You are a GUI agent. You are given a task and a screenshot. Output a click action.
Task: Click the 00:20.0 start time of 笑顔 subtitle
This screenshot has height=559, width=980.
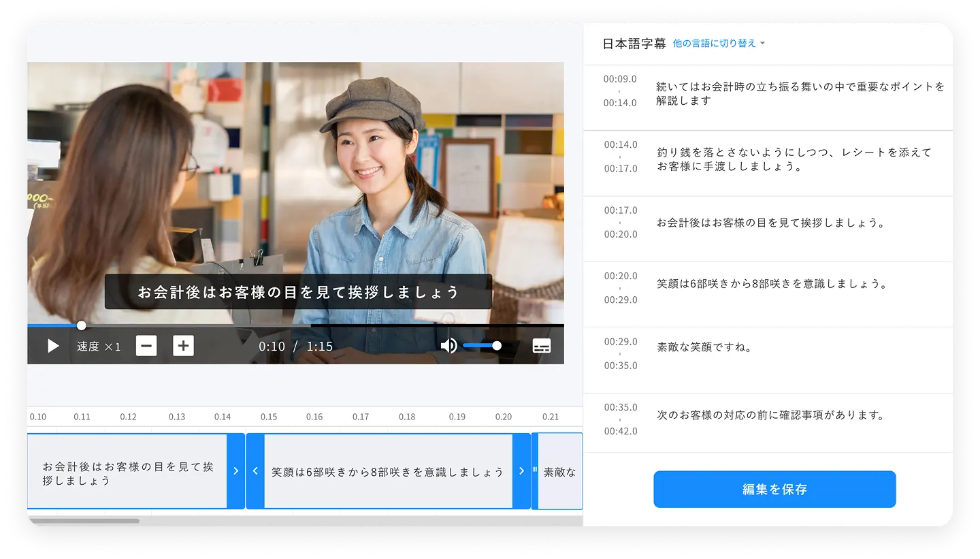(621, 276)
